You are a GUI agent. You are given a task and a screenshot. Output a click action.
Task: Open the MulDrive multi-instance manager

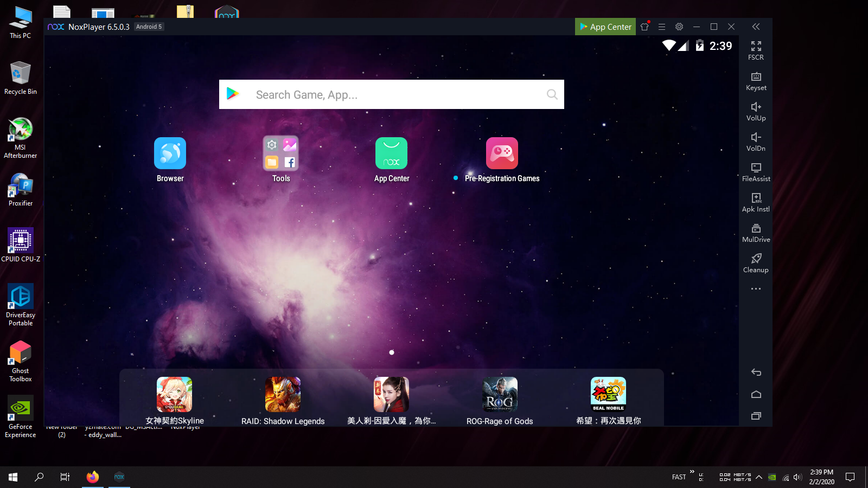point(756,233)
